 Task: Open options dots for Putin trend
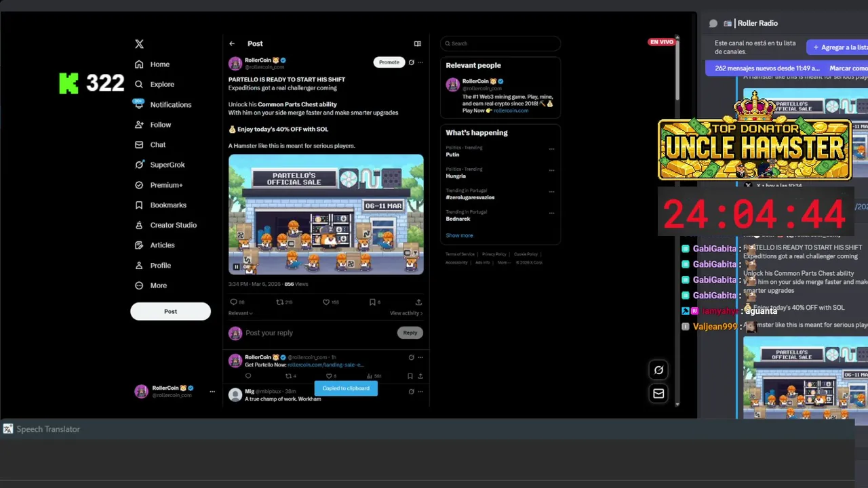551,149
